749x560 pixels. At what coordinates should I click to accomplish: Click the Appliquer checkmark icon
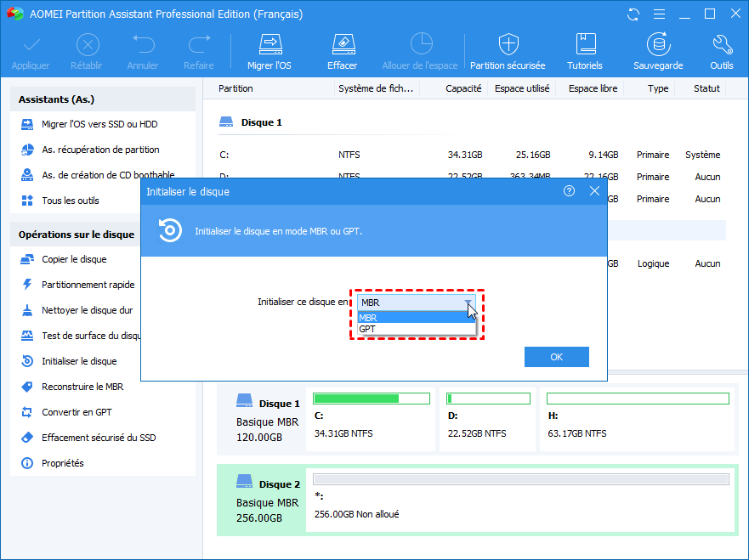[31, 45]
